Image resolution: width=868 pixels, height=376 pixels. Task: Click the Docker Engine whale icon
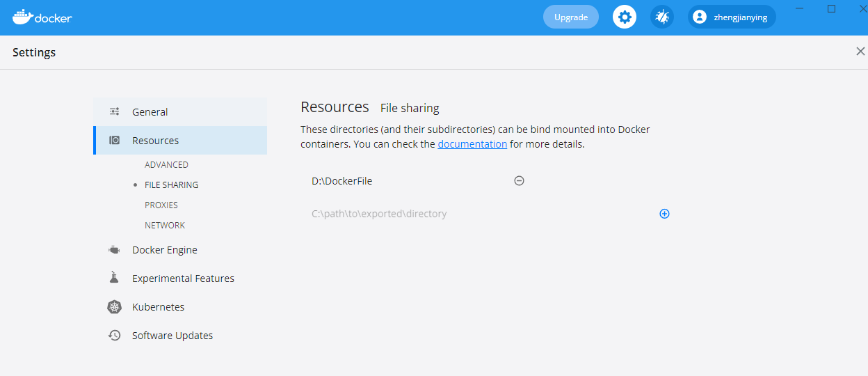tap(115, 250)
